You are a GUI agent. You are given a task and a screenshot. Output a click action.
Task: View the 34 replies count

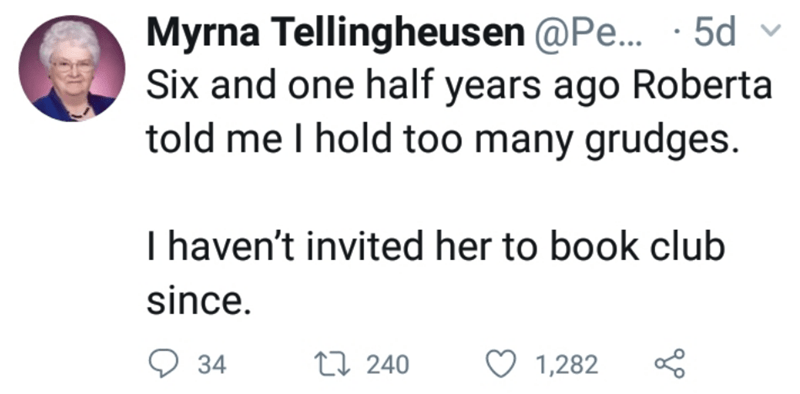[x=212, y=365]
